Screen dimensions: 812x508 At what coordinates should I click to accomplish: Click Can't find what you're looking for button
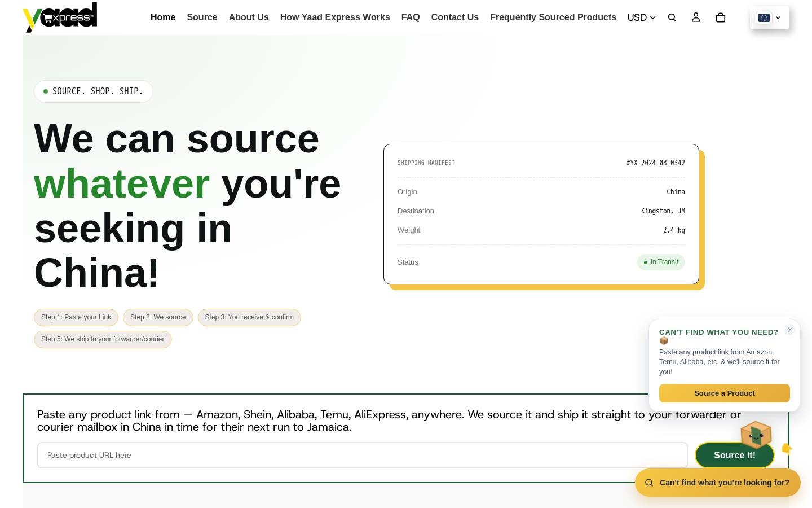point(718,483)
